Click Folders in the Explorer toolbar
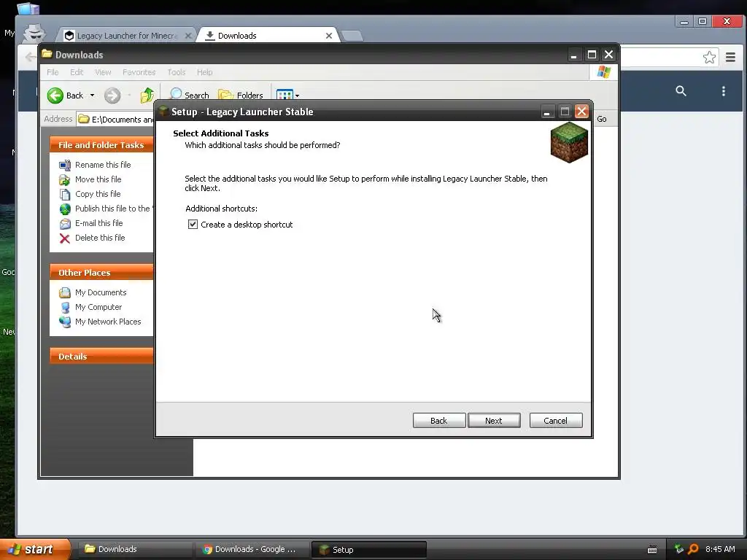Viewport: 747px width, 560px height. pyautogui.click(x=241, y=94)
